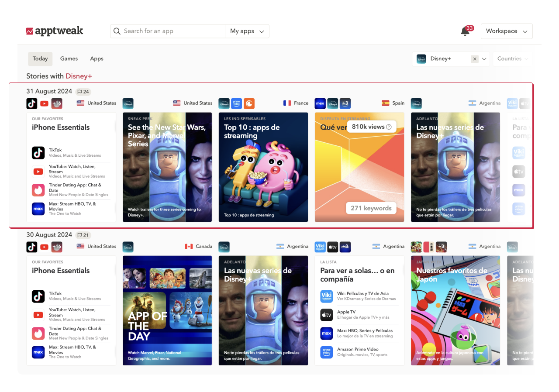This screenshot has height=392, width=559.
Task: Click the Disney+ link in the Stories heading
Action: click(79, 76)
